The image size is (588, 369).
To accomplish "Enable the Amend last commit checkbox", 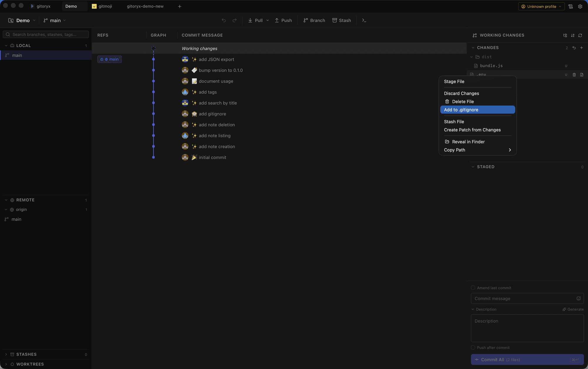I will [x=473, y=288].
